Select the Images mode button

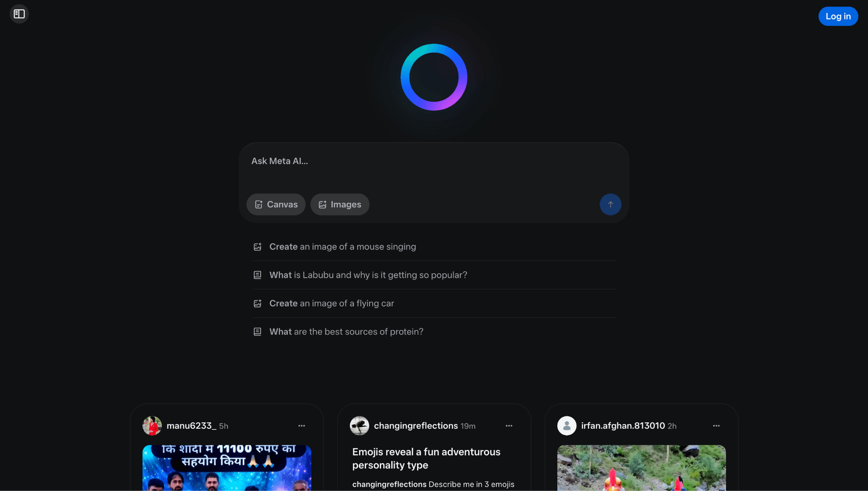point(340,204)
